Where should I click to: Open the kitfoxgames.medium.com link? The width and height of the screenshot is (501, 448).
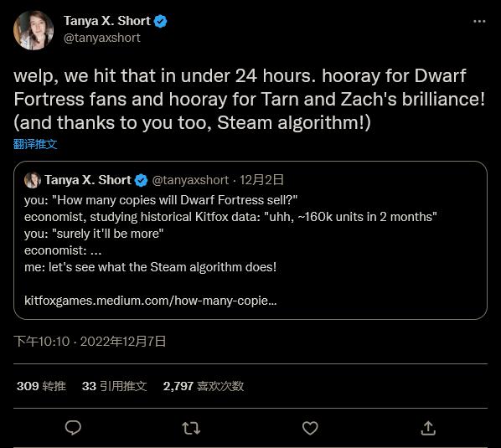pos(151,301)
